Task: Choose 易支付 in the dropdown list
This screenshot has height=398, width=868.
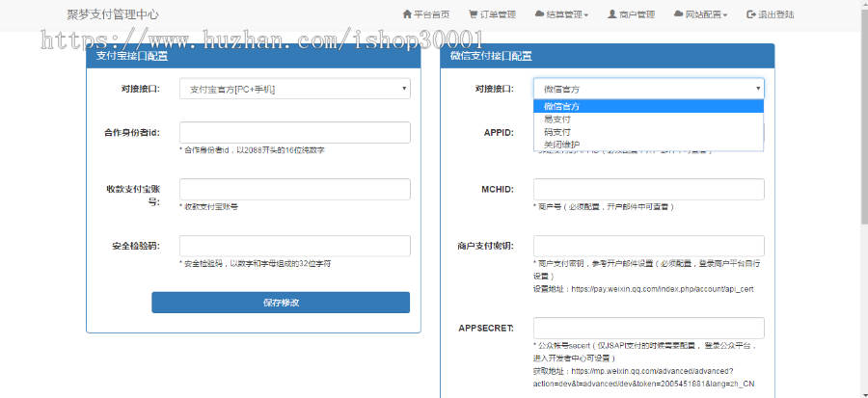Action: pyautogui.click(x=649, y=119)
